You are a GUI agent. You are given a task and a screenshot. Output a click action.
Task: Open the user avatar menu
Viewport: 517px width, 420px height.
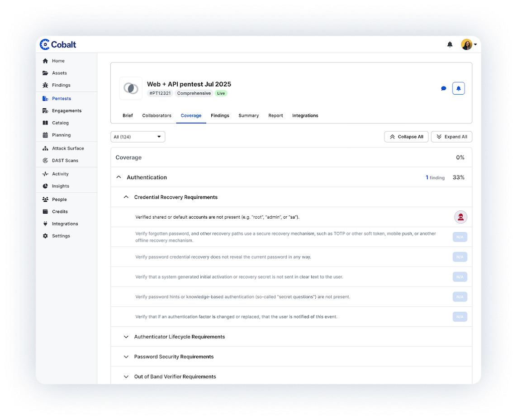(x=467, y=44)
